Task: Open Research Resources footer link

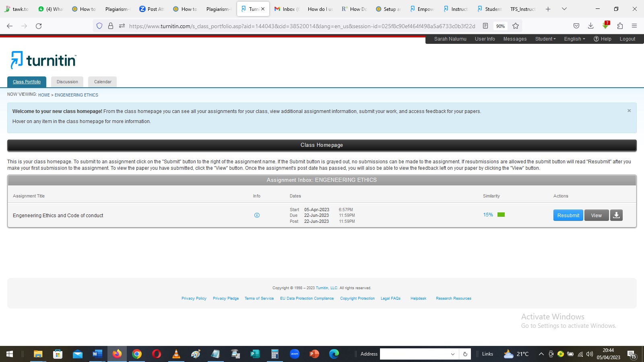Action: [x=454, y=298]
